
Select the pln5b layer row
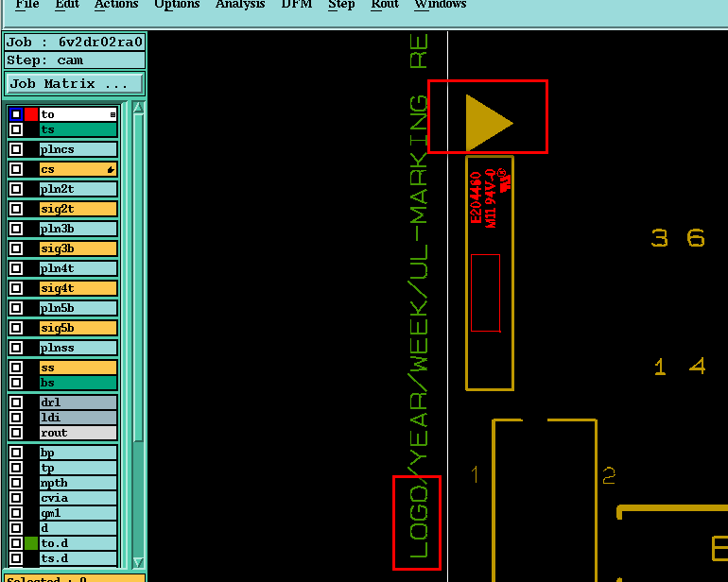pos(78,308)
